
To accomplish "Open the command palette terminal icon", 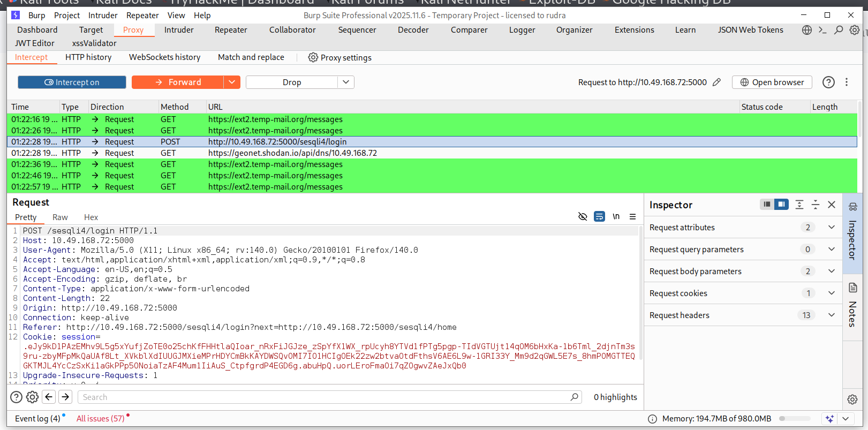I will click(x=822, y=30).
